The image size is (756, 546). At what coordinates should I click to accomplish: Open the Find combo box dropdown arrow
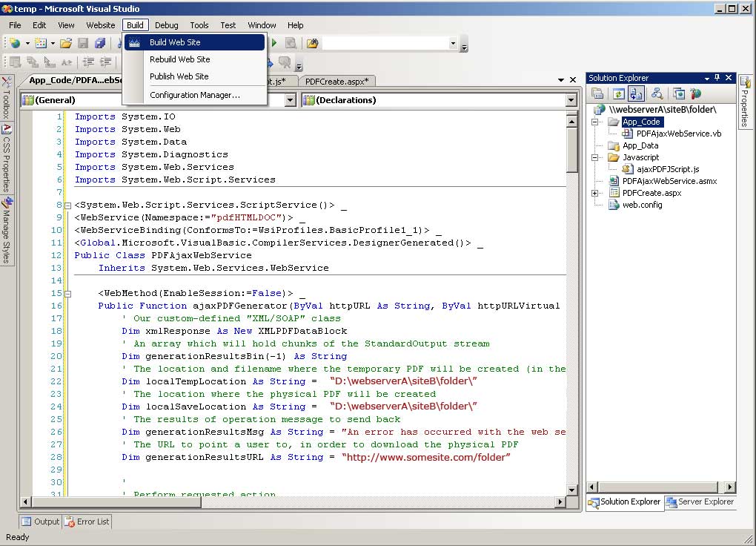(453, 44)
